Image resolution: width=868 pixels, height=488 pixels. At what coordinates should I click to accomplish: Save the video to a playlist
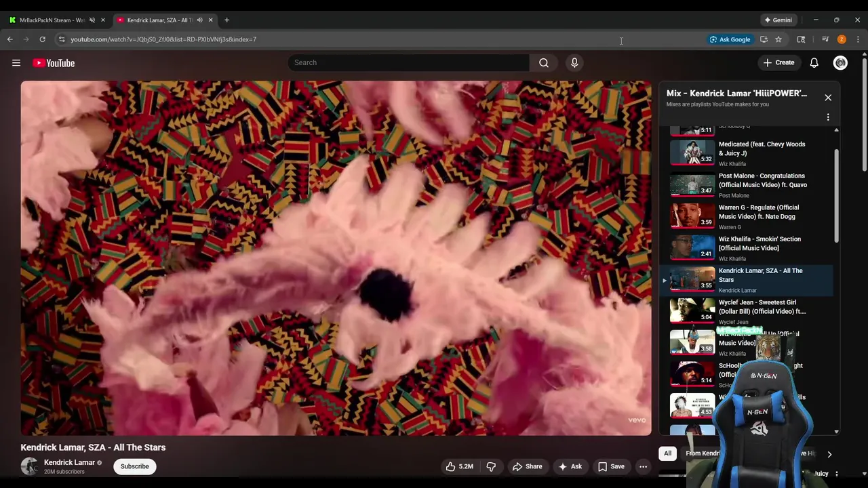click(611, 466)
